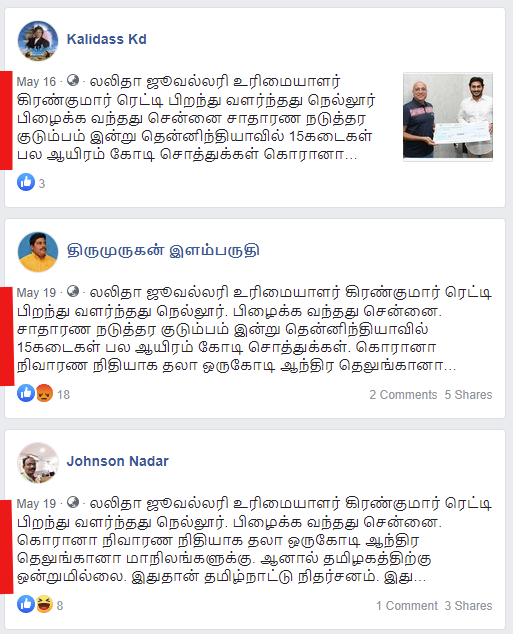The width and height of the screenshot is (513, 634).
Task: Click globe privacy icon on second May 19 post
Action: (x=73, y=291)
